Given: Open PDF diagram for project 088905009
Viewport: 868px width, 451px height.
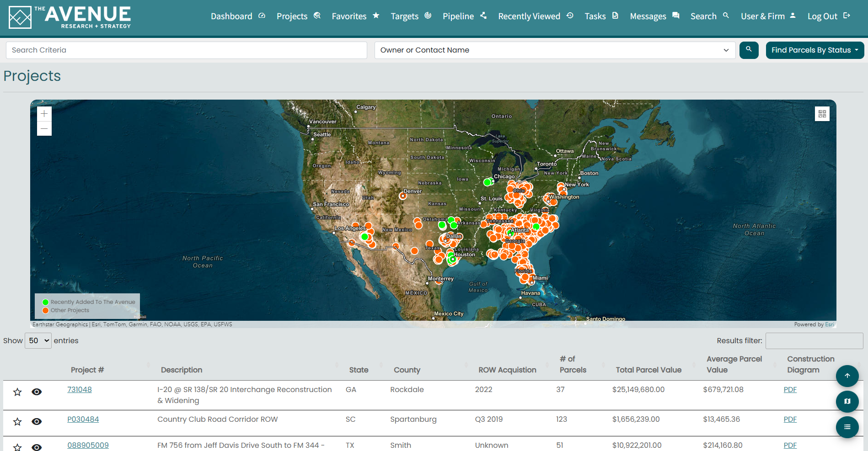Looking at the screenshot, I should tap(790, 446).
